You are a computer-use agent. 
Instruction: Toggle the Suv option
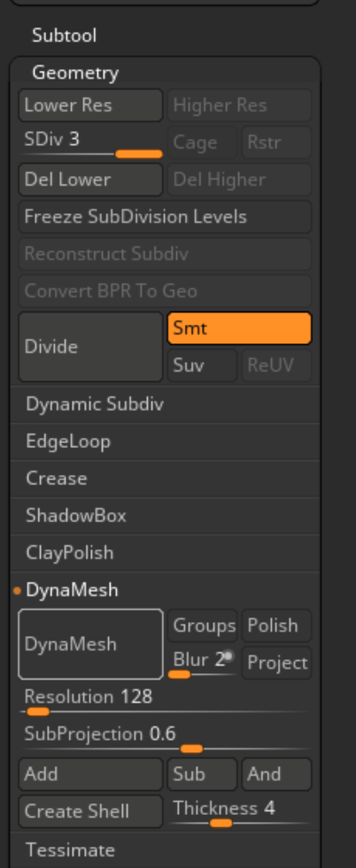203,365
